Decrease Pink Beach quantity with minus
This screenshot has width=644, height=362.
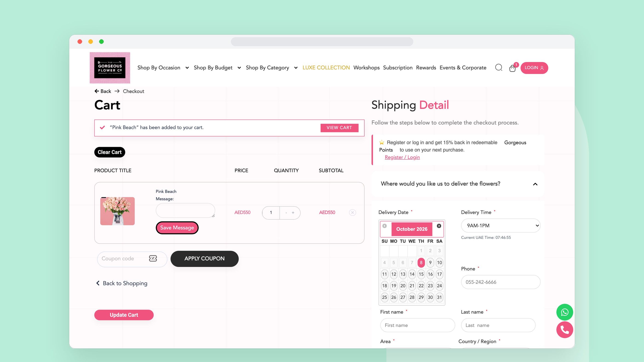pos(286,213)
